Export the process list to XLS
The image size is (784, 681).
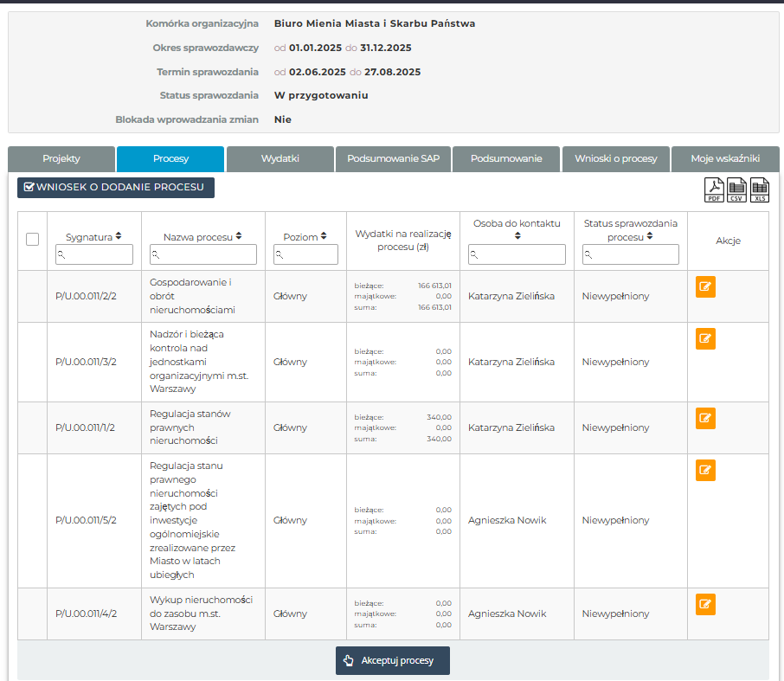[760, 190]
